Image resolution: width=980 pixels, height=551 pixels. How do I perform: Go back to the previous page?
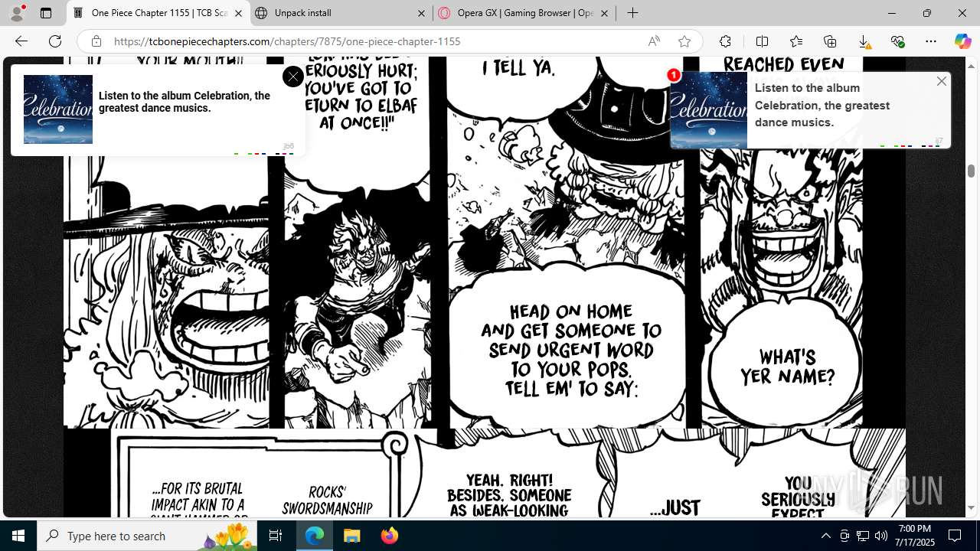(x=21, y=41)
